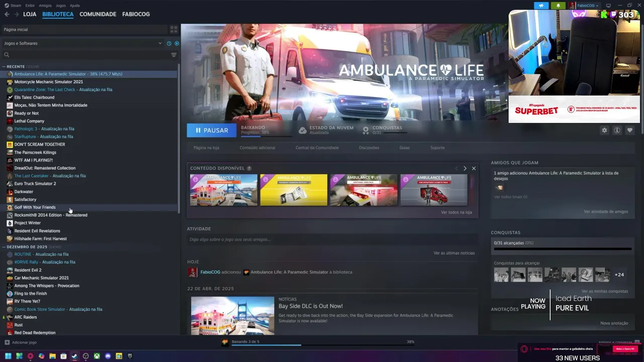
Task: Click the Adicionar jogo plus icon
Action: pos(7,342)
